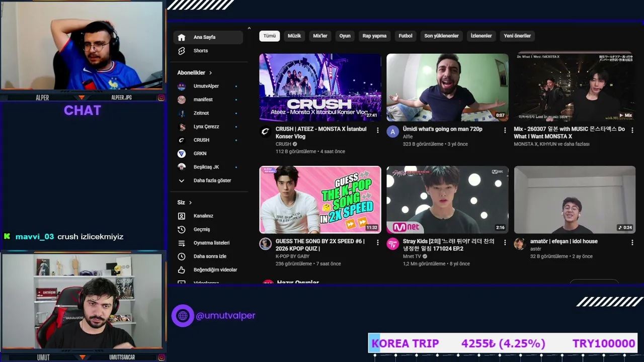Select the Futbol filter chip
Screen dimensions: 644x362
click(x=406, y=36)
